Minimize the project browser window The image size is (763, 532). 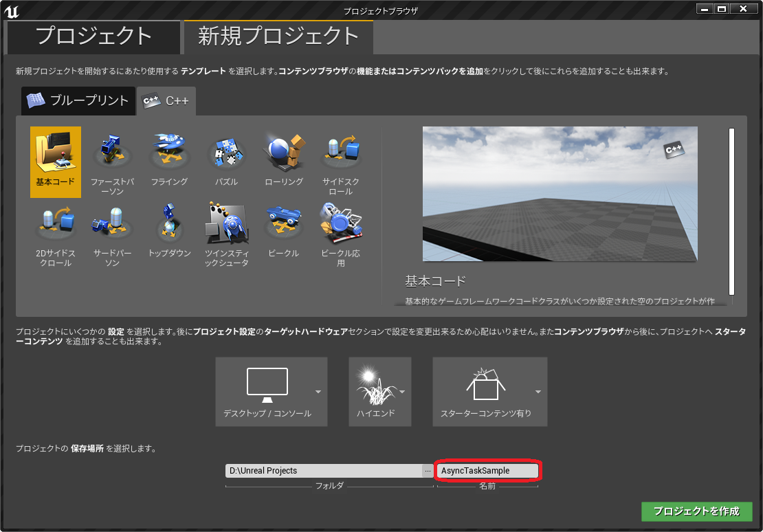coord(704,9)
